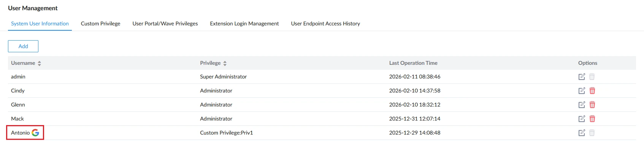Click the disabled delete icon for admin

tap(592, 77)
